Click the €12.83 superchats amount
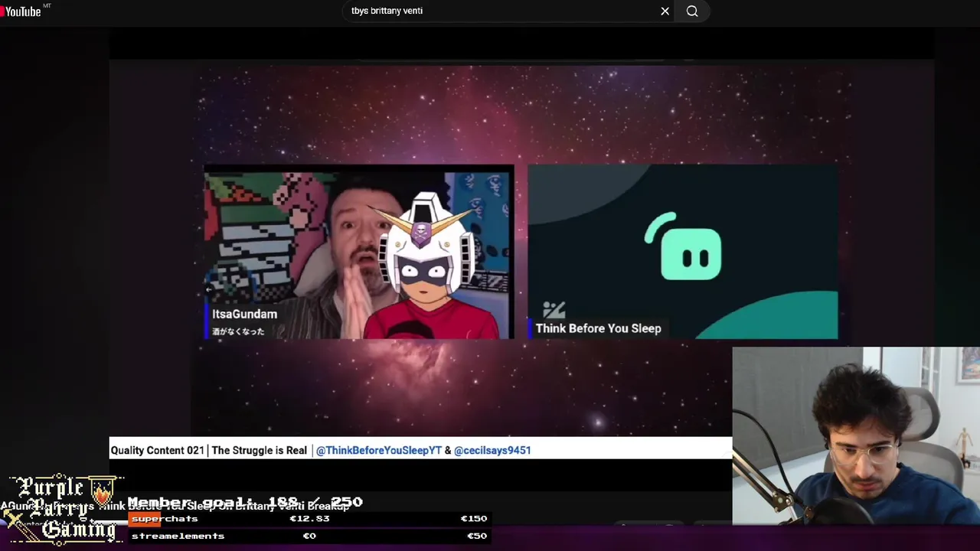The width and height of the screenshot is (980, 551). 309,519
